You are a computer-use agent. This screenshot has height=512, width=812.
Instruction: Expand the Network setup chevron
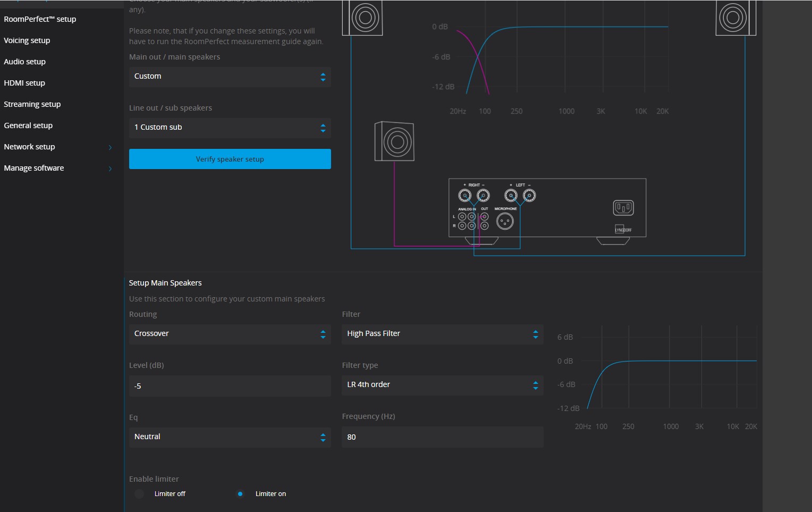pyautogui.click(x=110, y=147)
